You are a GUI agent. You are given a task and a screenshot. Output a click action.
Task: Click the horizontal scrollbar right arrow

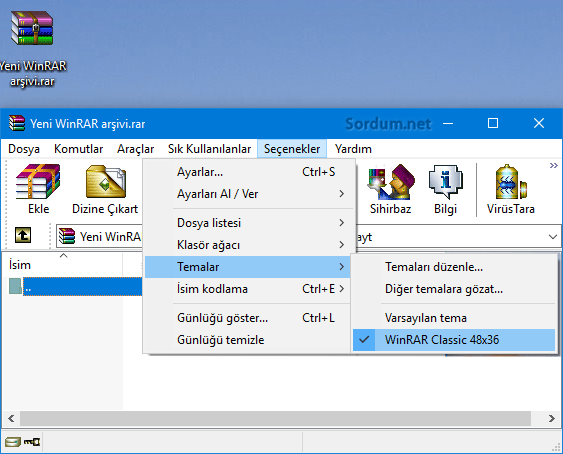(552, 418)
